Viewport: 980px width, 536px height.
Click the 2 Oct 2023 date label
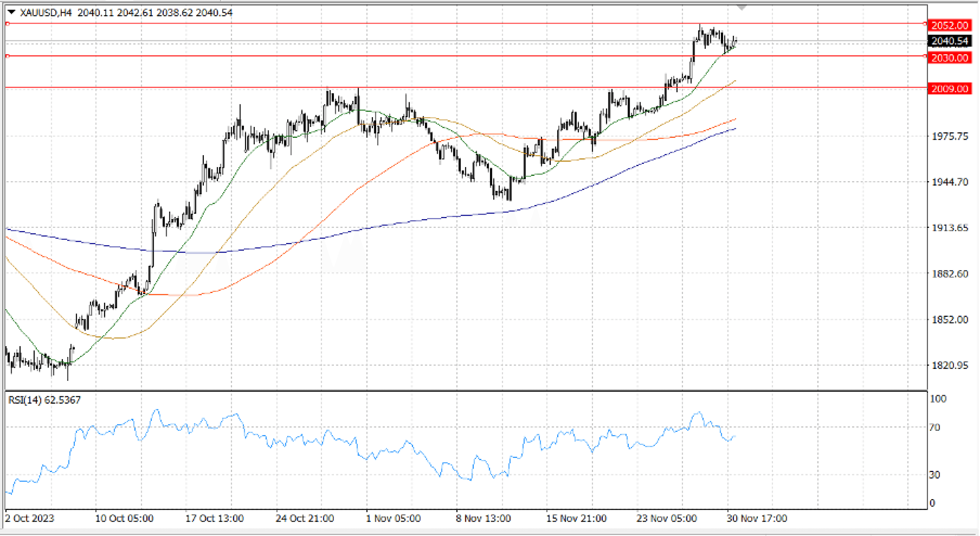(30, 518)
